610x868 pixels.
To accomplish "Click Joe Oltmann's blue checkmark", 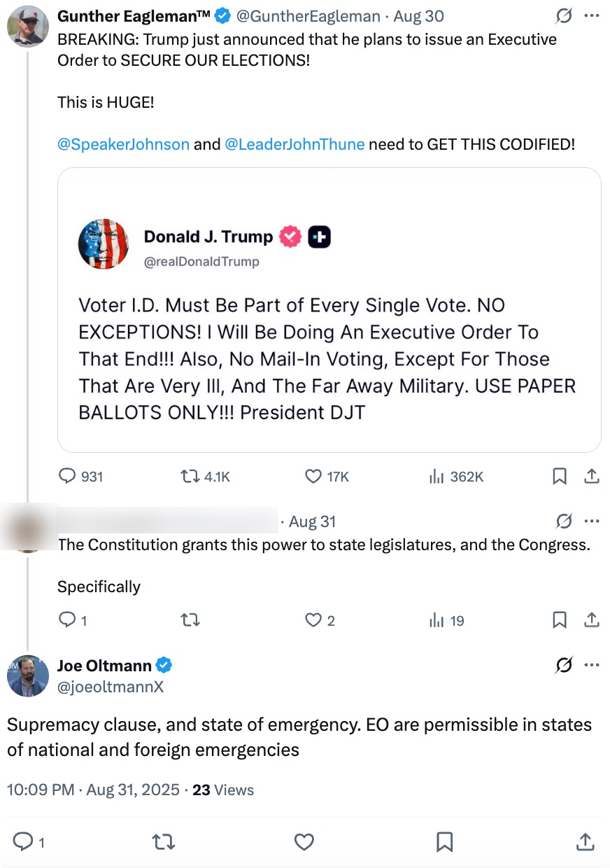I will pyautogui.click(x=165, y=665).
